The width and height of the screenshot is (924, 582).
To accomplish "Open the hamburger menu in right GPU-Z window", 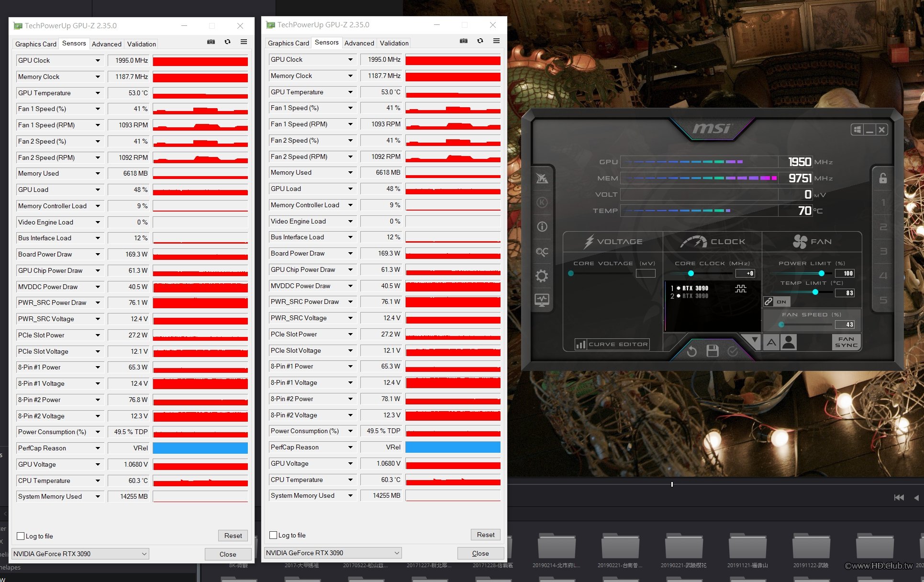I will click(497, 41).
